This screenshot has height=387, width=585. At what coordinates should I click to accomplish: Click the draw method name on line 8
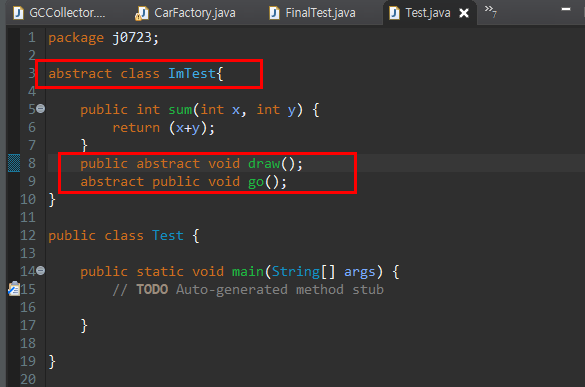[264, 164]
